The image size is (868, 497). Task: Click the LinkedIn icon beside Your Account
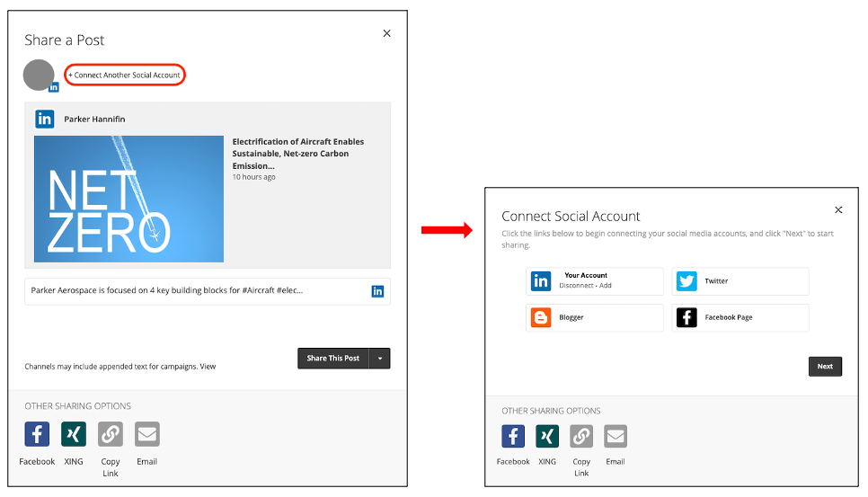point(541,281)
